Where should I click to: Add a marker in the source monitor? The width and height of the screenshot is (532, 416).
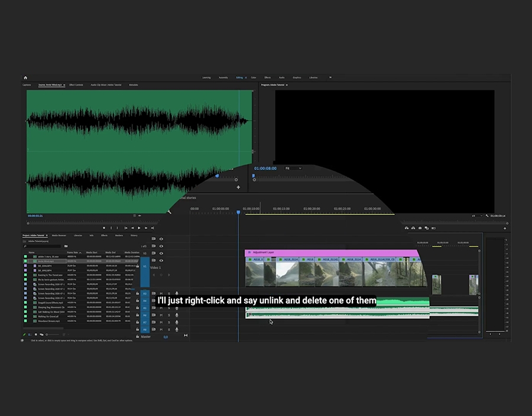(104, 228)
